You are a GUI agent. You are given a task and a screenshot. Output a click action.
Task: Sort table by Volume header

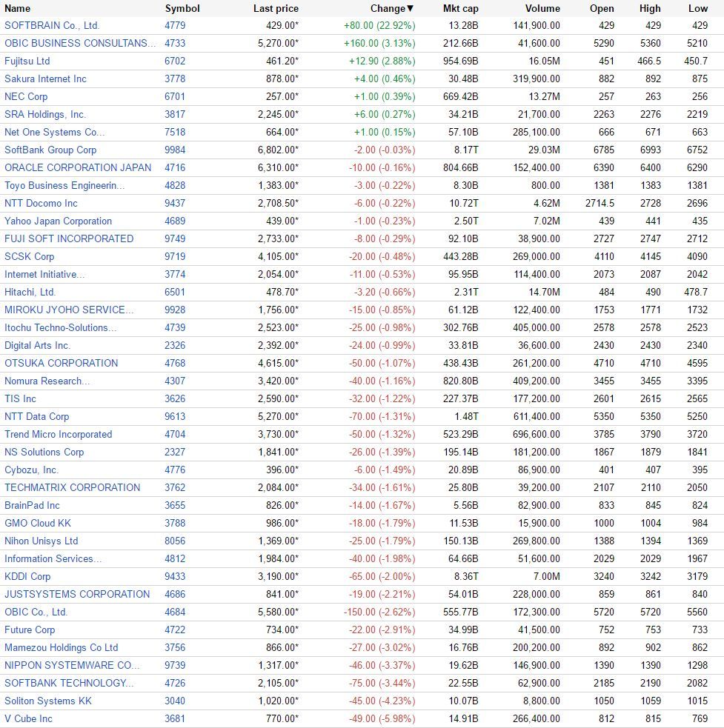point(542,8)
